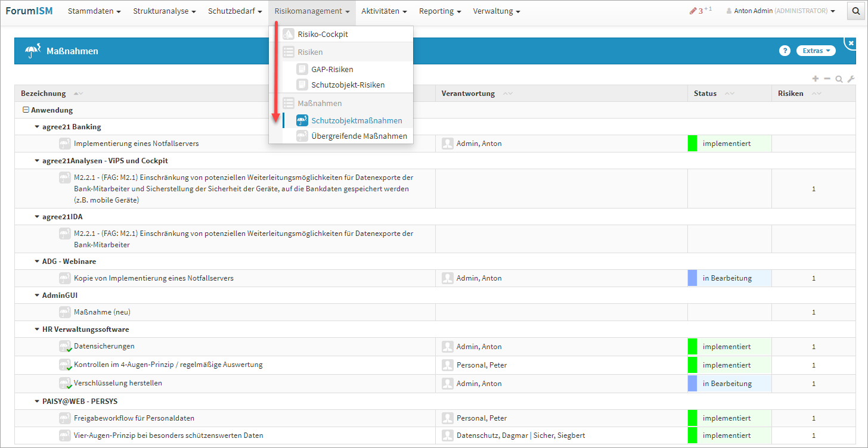Collapse the Anwendung tree group
Image resolution: width=868 pixels, height=448 pixels.
click(26, 110)
